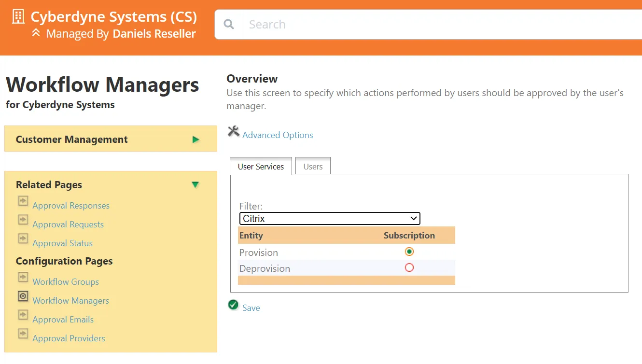Select the User Services tab
The height and width of the screenshot is (364, 642).
pos(261,167)
